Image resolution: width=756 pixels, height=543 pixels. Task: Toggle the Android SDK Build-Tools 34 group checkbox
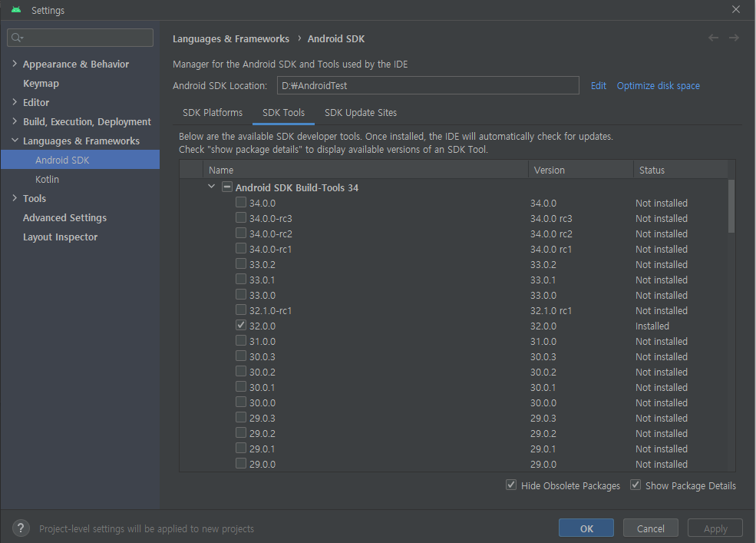pos(226,187)
